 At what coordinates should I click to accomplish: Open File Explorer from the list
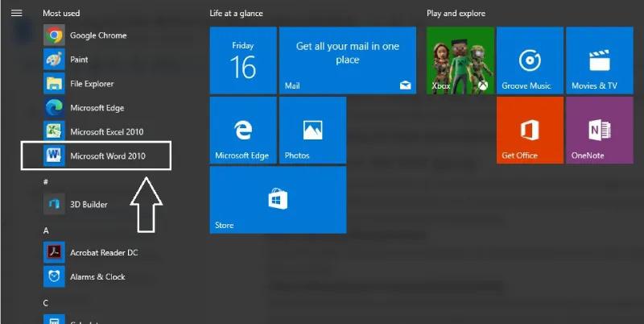[78, 84]
